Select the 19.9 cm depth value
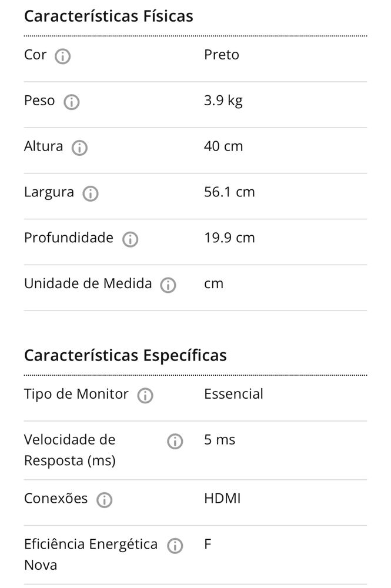Viewport: 391px width, 588px height. coord(229,238)
